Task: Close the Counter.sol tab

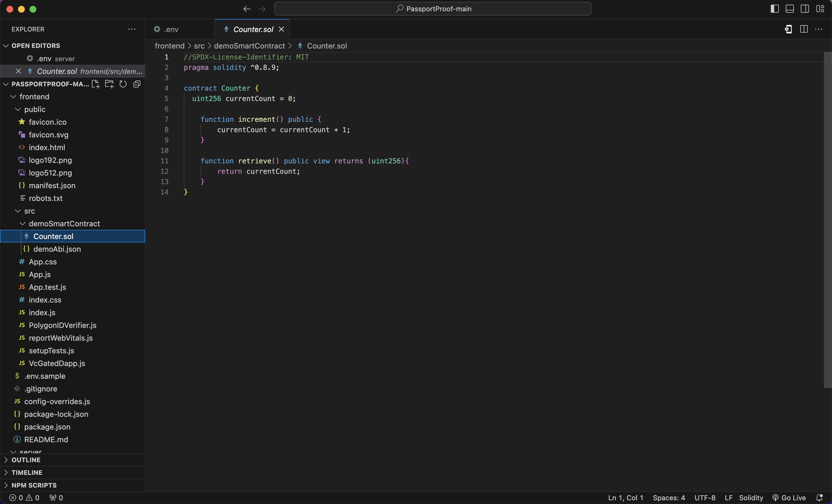Action: 281,29
